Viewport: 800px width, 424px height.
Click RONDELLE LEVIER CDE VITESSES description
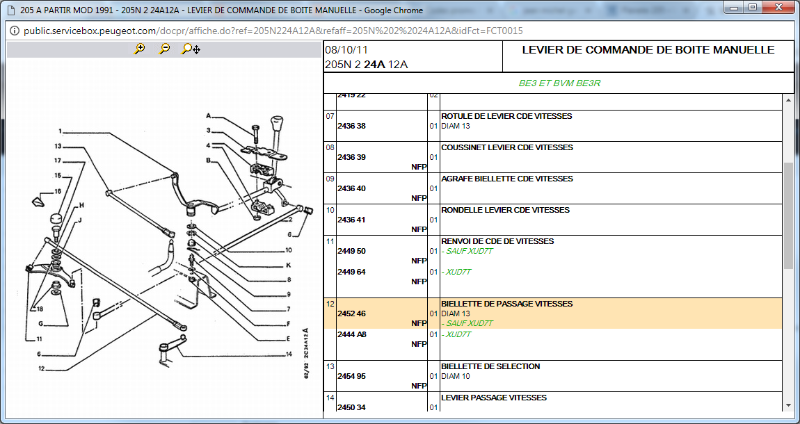[x=505, y=210]
